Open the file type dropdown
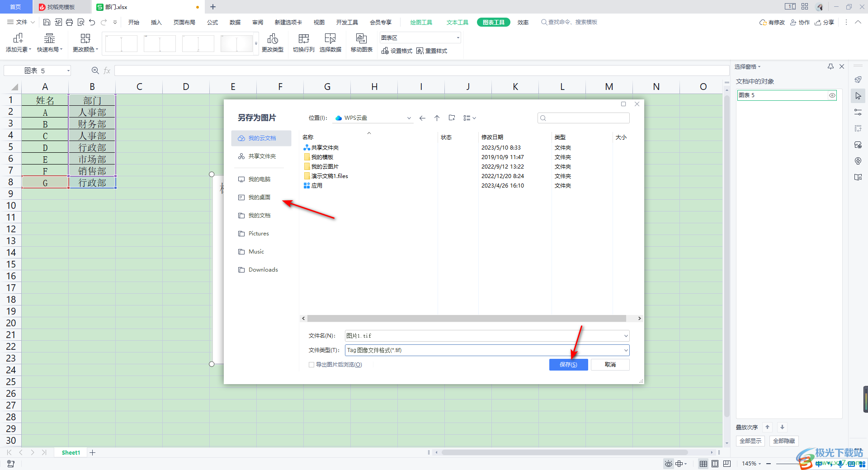Viewport: 868px width, 470px height. pyautogui.click(x=626, y=350)
